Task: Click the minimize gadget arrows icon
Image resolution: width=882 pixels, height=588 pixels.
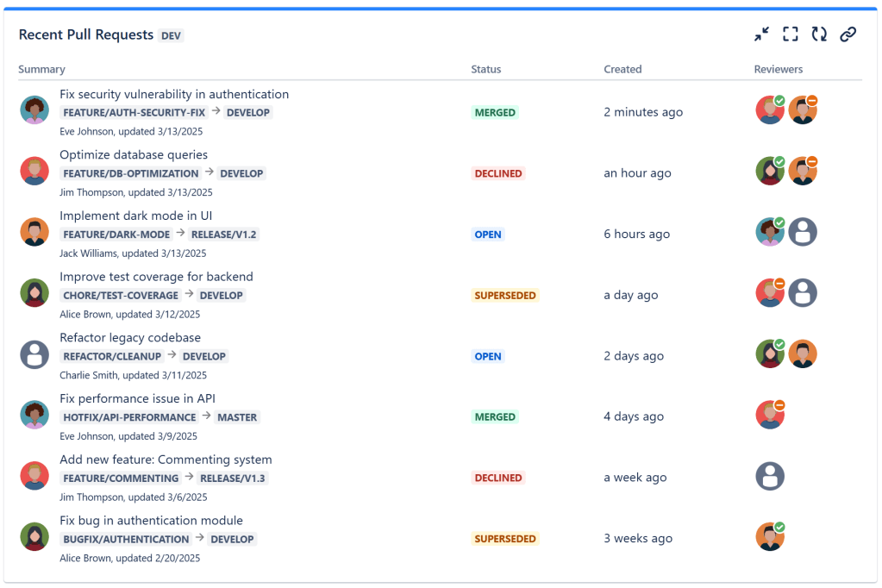Action: pyautogui.click(x=761, y=34)
